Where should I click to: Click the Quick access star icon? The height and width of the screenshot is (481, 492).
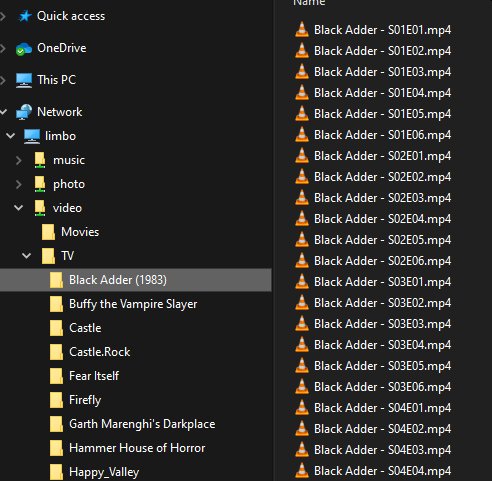coord(25,16)
